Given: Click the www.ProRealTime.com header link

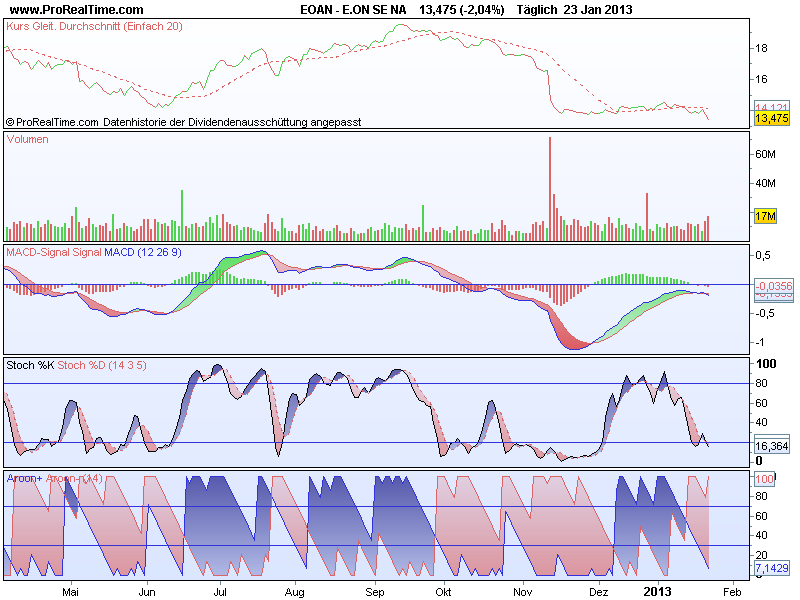Looking at the screenshot, I should click(x=77, y=10).
